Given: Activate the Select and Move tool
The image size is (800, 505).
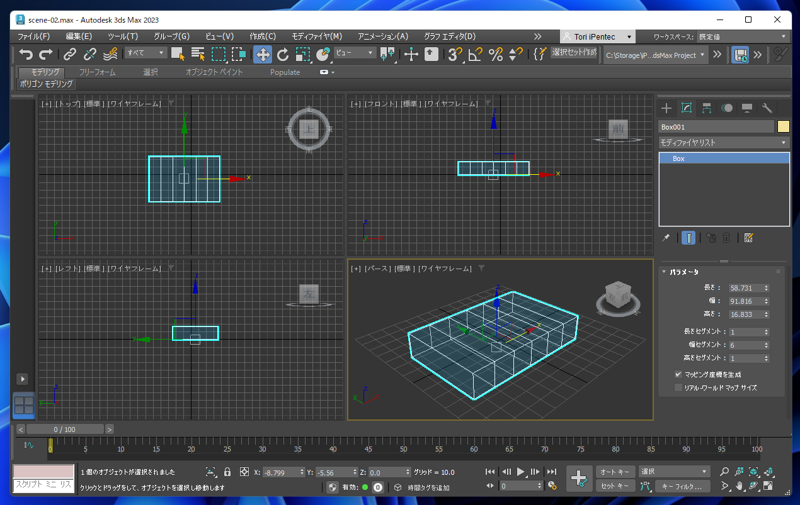Looking at the screenshot, I should 262,54.
